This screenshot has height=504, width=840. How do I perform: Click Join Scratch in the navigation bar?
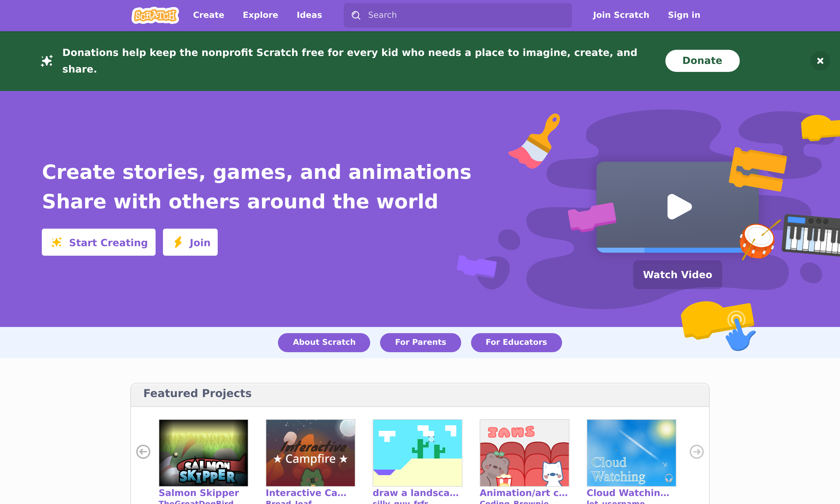point(621,15)
